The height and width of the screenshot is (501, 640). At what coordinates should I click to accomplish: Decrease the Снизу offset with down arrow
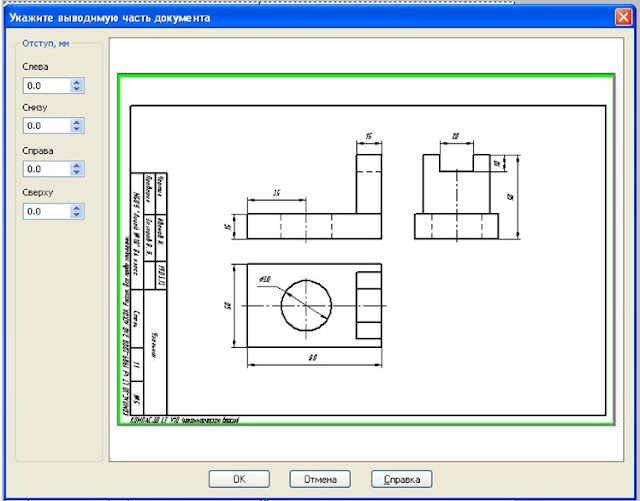point(77,129)
